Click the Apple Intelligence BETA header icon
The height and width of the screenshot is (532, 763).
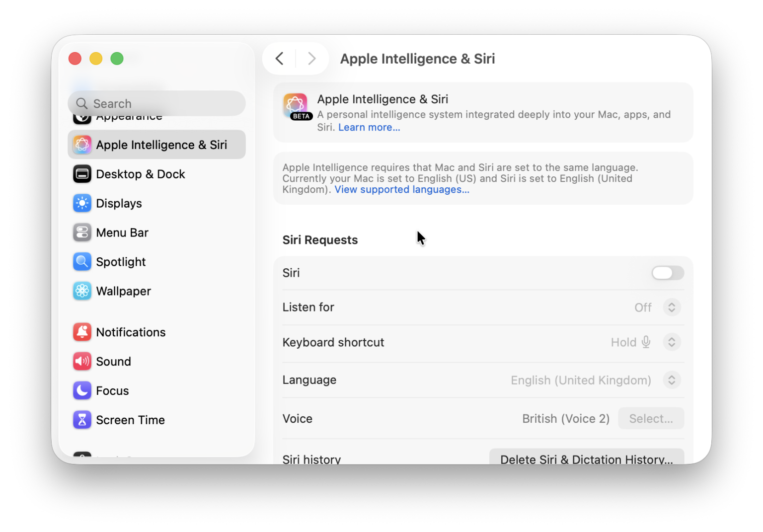[x=297, y=107]
